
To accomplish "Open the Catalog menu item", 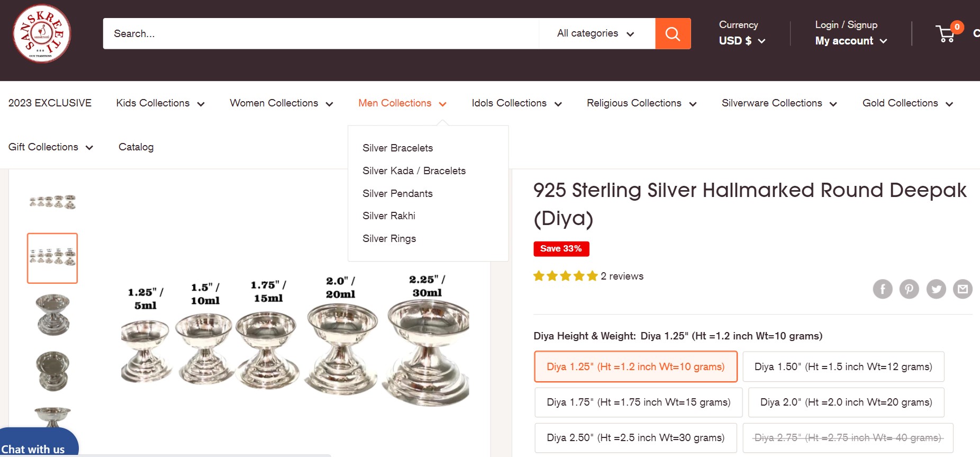I will 135,147.
